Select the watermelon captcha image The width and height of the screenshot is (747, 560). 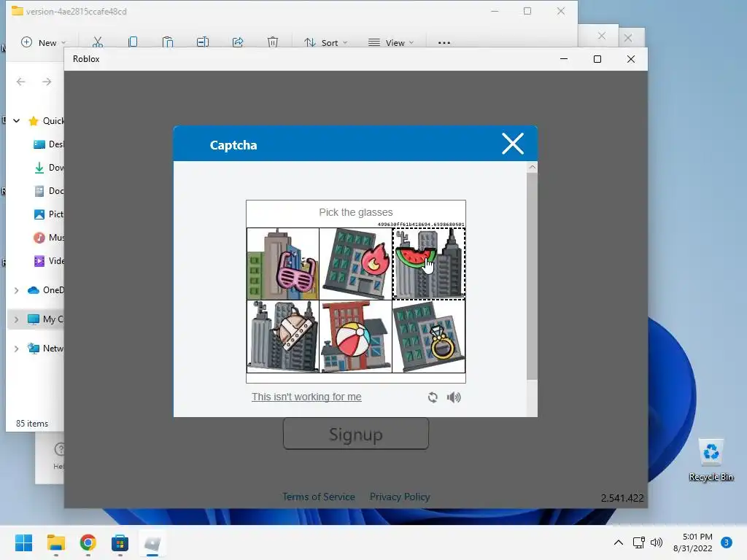point(429,264)
